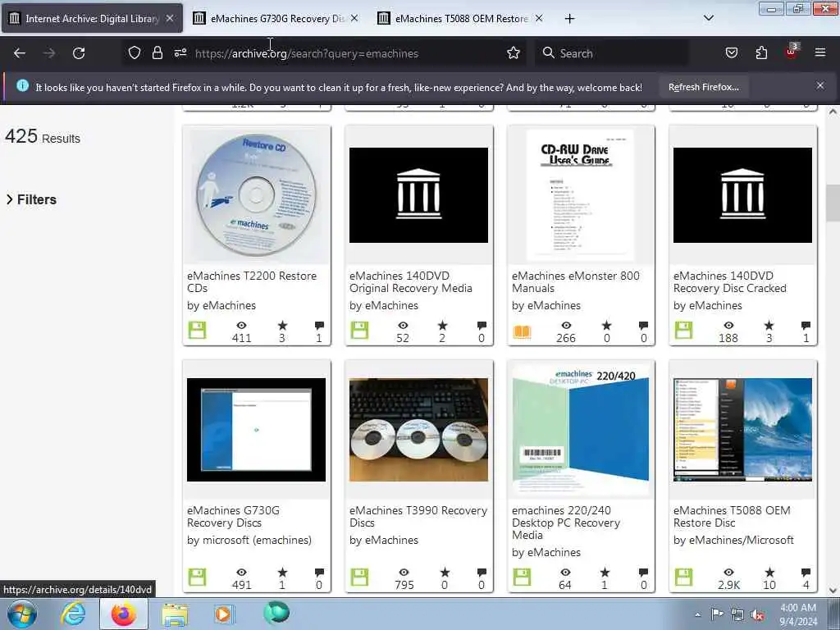Open a new tab with the plus button

pyautogui.click(x=569, y=19)
